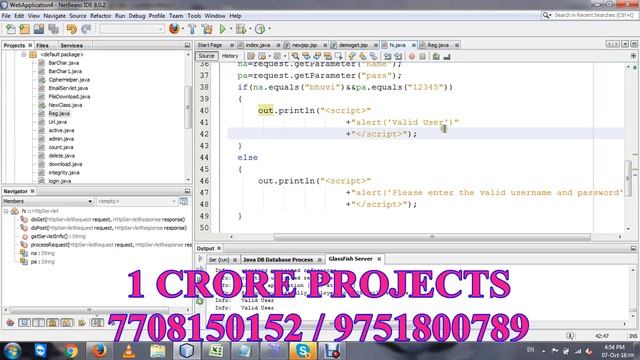Click the Build Project hammer icon

[192, 29]
